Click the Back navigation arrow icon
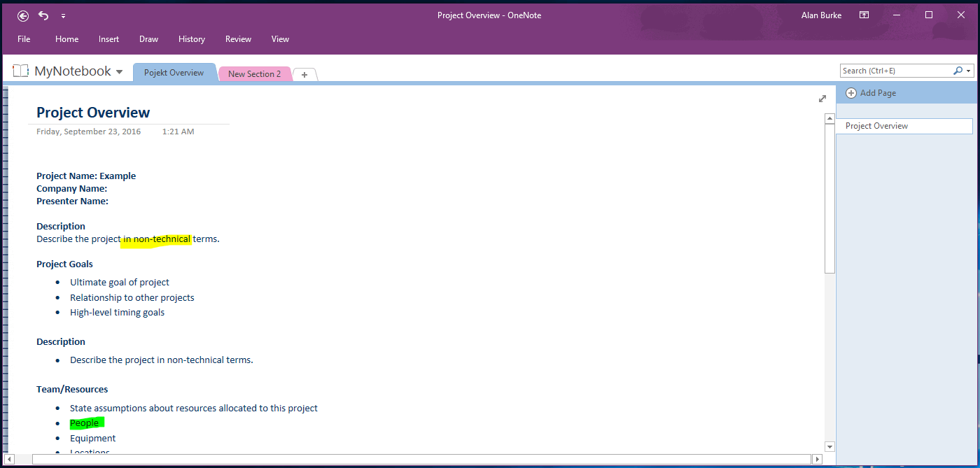980x468 pixels. coord(22,15)
